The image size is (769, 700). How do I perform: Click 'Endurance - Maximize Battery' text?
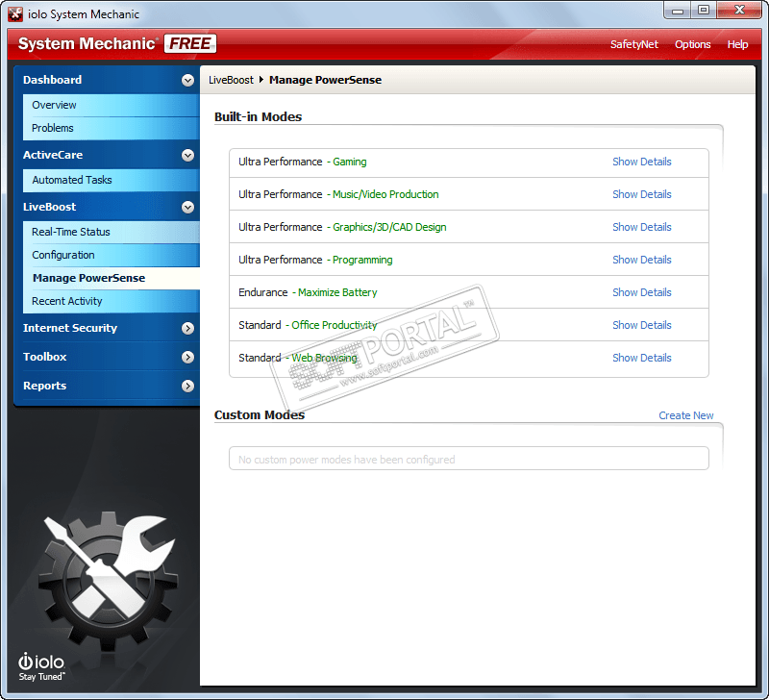[x=308, y=293]
